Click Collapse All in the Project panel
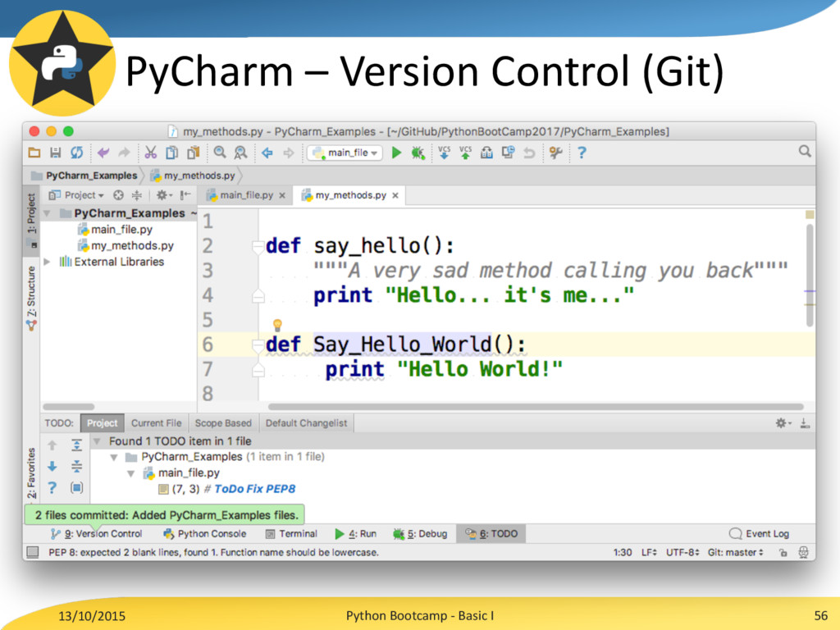 coord(137,195)
